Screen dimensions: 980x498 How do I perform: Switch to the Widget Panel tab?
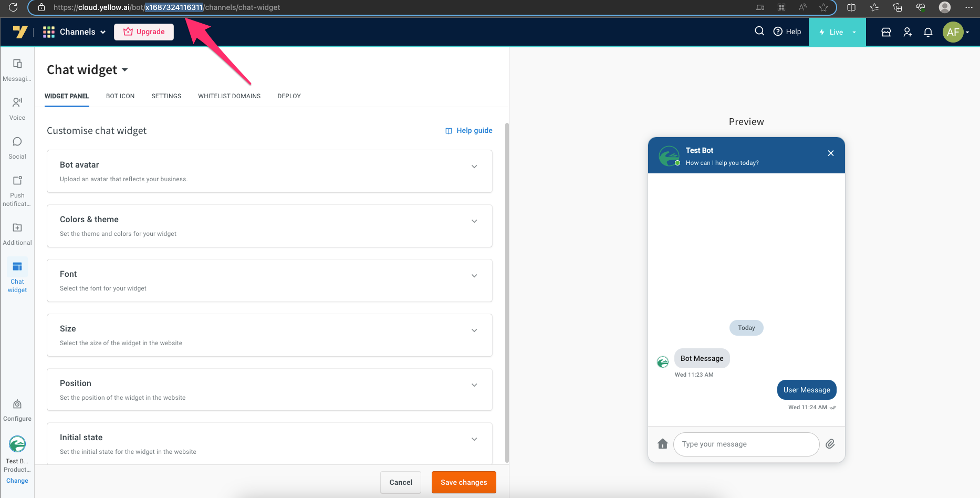pyautogui.click(x=67, y=96)
